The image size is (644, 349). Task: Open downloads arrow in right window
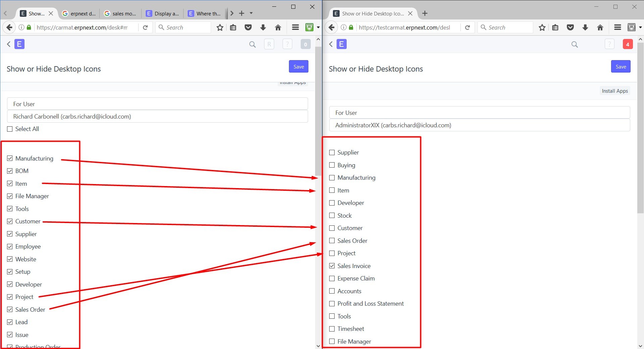585,28
